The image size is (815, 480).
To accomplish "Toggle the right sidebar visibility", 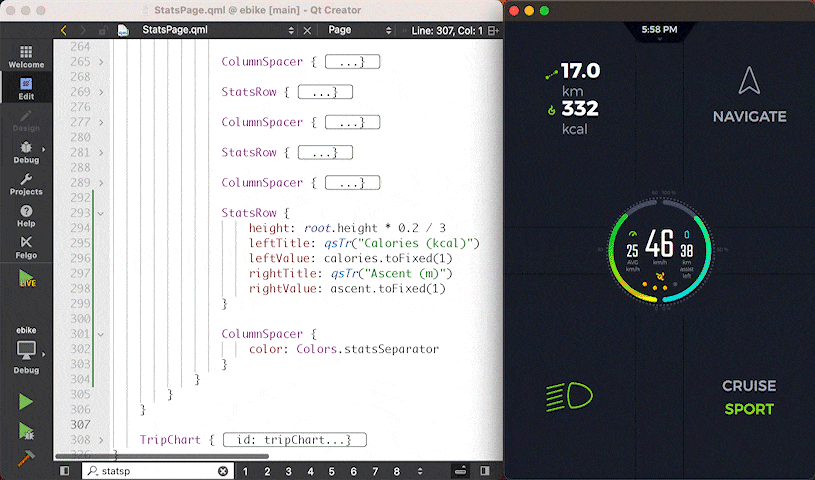I will point(485,471).
